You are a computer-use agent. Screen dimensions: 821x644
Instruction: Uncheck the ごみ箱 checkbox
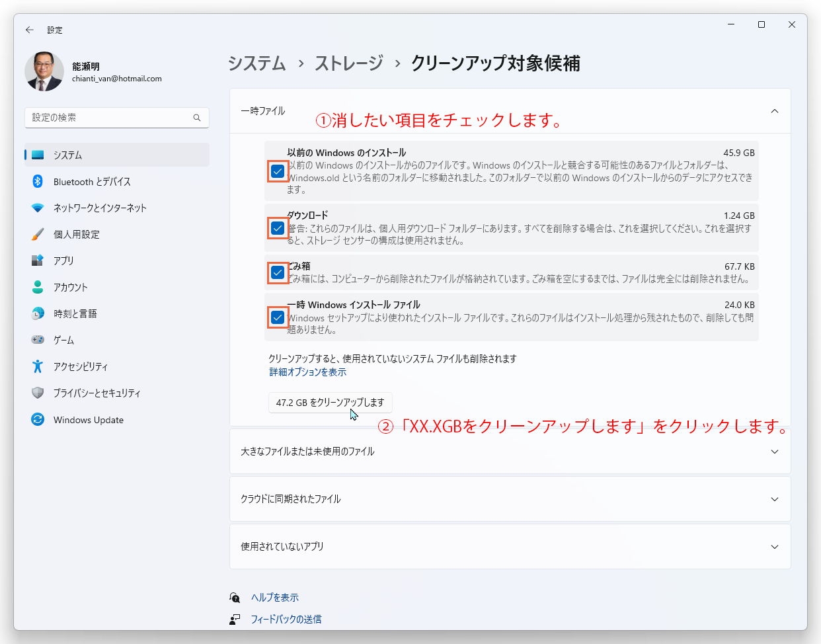278,272
